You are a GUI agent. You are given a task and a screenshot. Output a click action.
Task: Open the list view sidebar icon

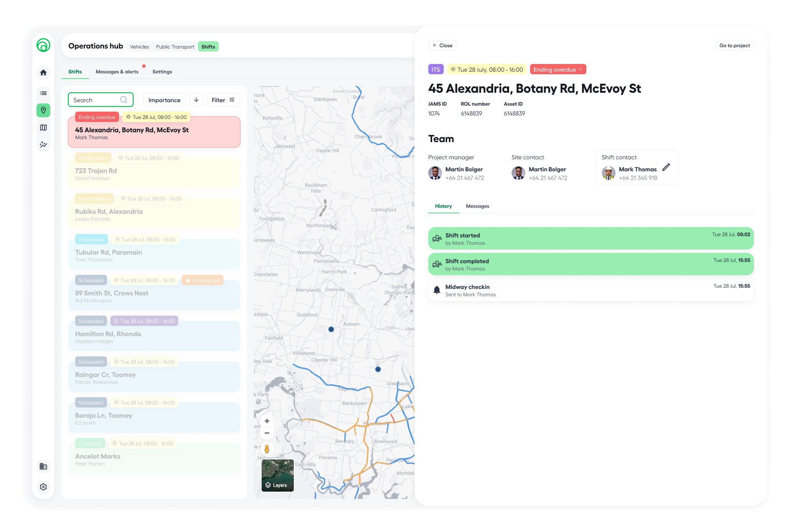43,93
